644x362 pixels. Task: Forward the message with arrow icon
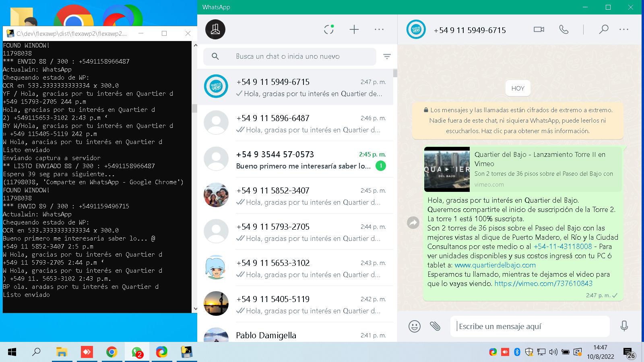pos(413,222)
